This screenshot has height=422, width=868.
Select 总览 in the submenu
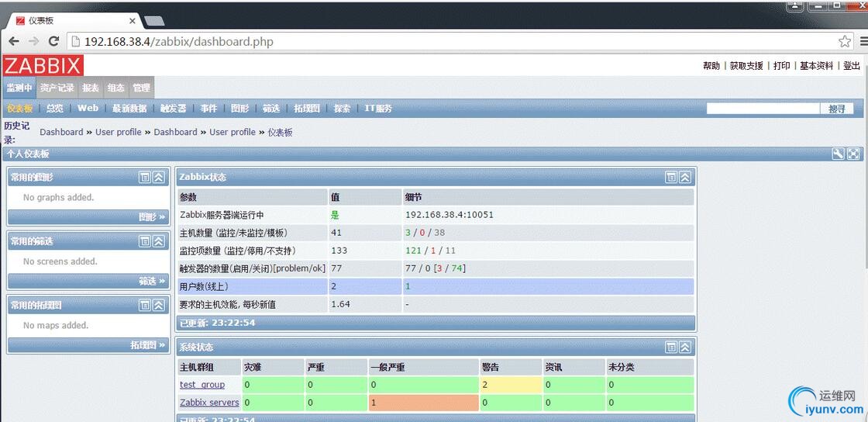click(55, 109)
